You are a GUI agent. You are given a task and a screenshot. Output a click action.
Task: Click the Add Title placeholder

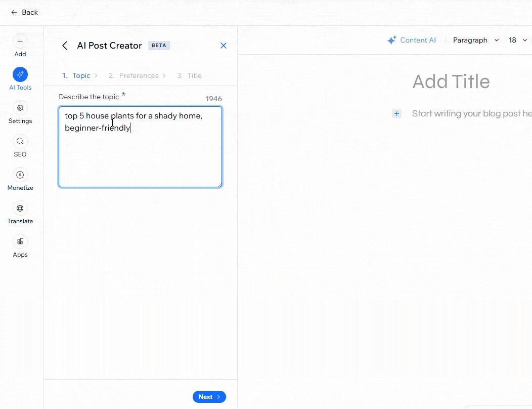click(451, 81)
